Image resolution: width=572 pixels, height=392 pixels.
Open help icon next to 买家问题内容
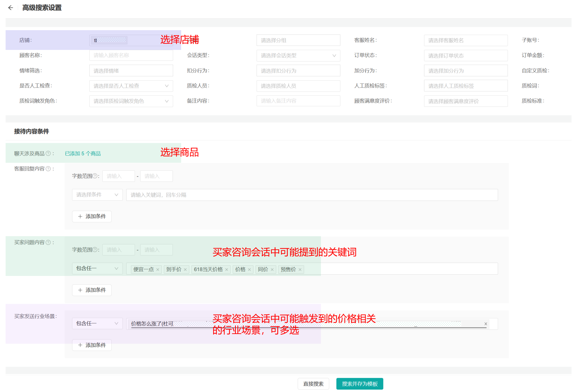tap(48, 242)
